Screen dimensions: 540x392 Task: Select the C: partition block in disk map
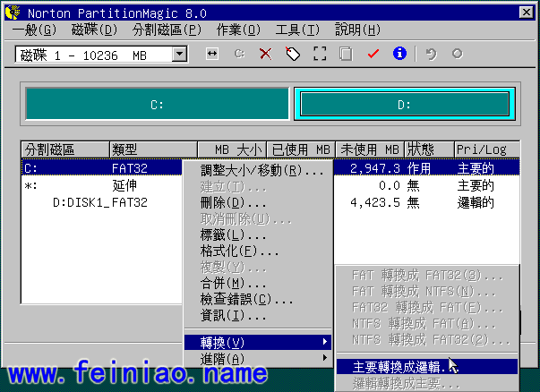[157, 105]
